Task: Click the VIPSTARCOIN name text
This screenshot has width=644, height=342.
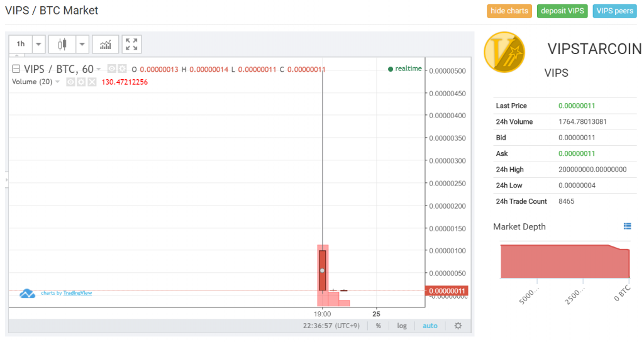Action: [594, 49]
